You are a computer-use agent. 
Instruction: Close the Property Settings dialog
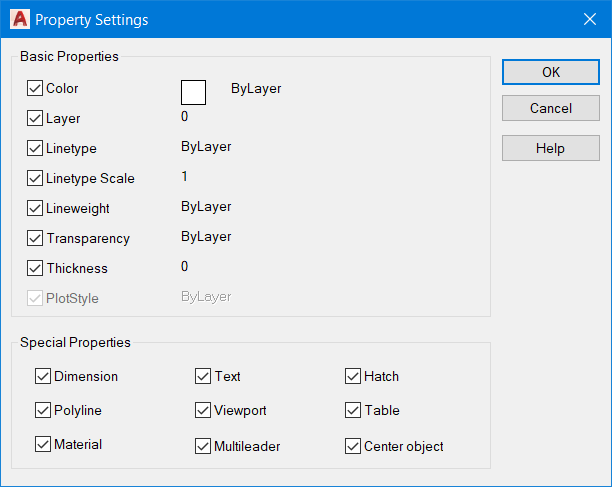point(589,19)
